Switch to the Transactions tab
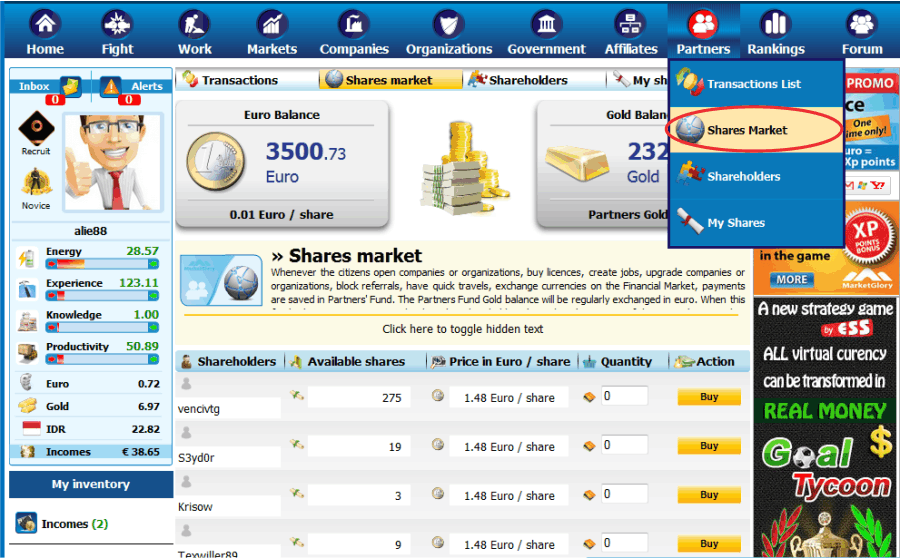 click(239, 80)
